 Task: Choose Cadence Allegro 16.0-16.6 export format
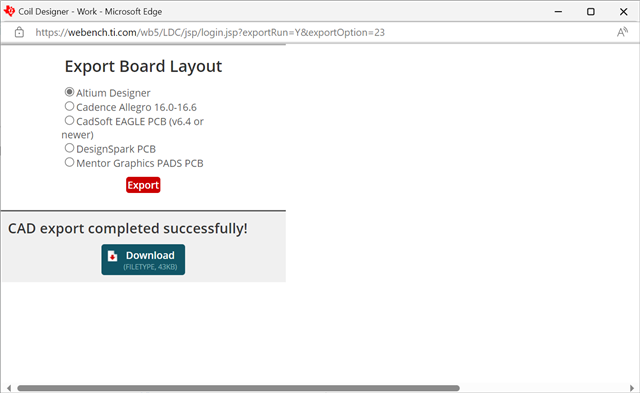(x=69, y=106)
